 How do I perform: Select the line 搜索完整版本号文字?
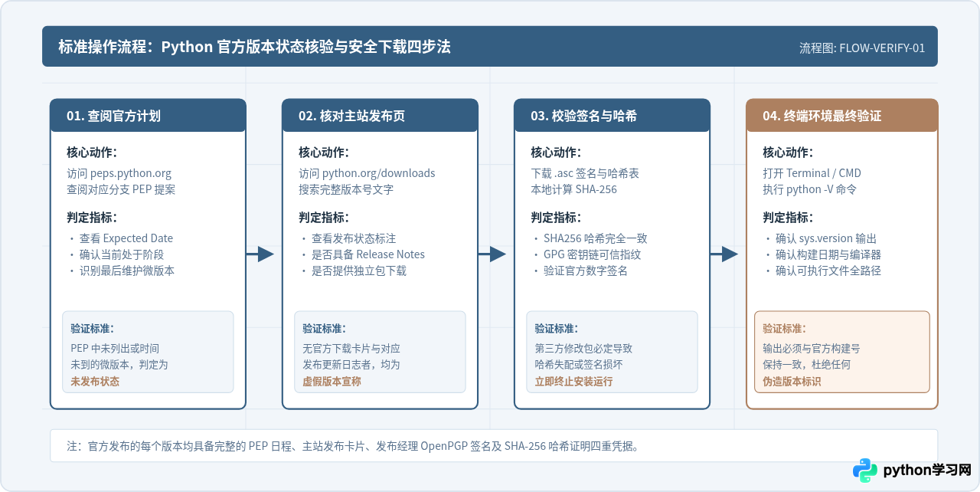coord(346,189)
